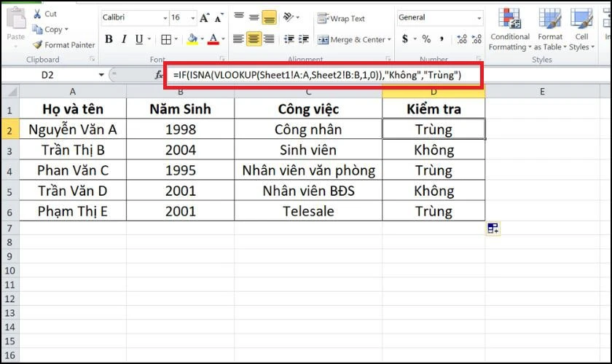Screen dimensions: 612x364
Task: Open text Orientation options
Action: (x=289, y=17)
